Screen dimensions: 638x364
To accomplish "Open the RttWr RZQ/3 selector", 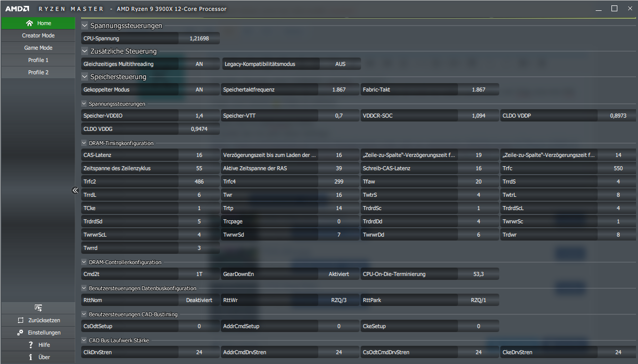I will click(339, 300).
